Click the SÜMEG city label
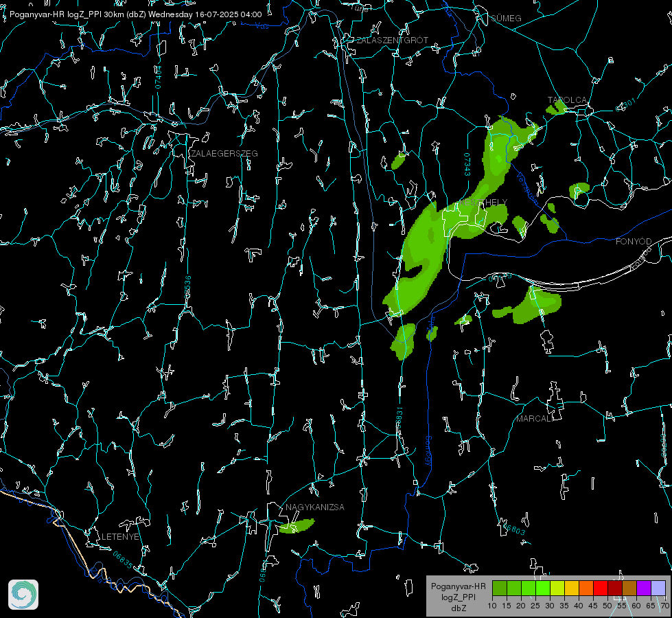This screenshot has height=618, width=672. point(506,19)
